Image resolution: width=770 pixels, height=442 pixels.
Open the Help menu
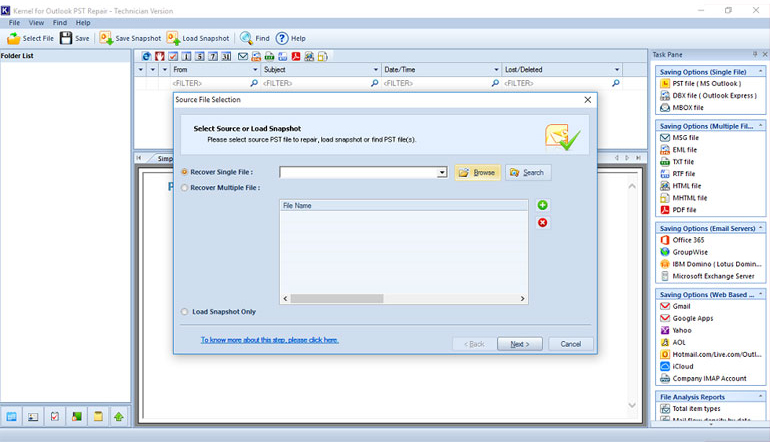pos(82,23)
